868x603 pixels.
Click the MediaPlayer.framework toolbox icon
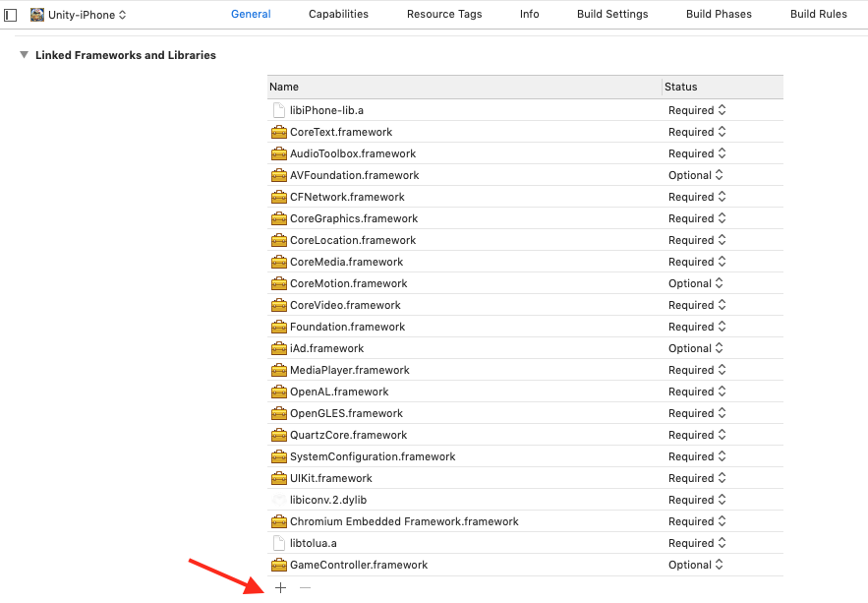click(x=279, y=370)
